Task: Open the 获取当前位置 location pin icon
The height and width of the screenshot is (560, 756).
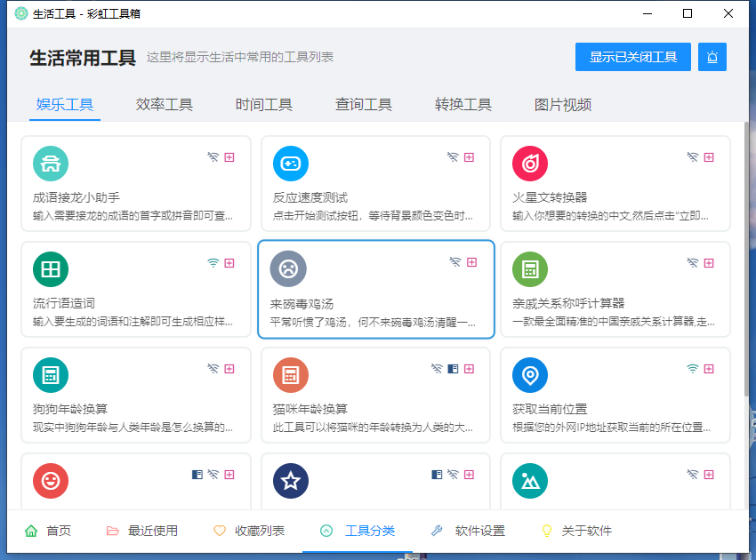Action: pyautogui.click(x=530, y=375)
